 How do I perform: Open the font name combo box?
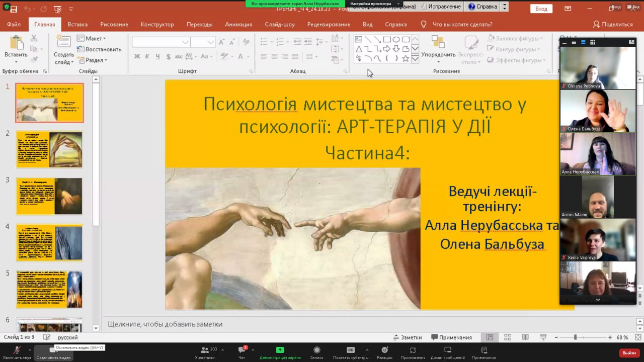tap(160, 42)
